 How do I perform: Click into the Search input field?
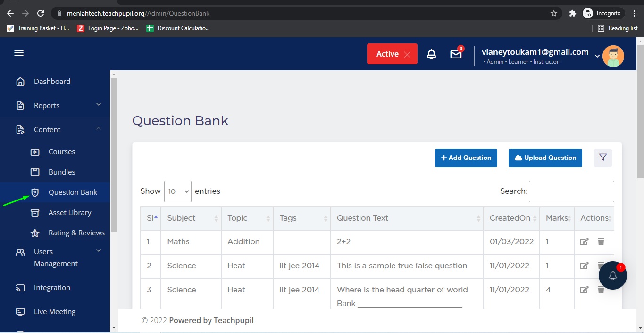tap(571, 191)
